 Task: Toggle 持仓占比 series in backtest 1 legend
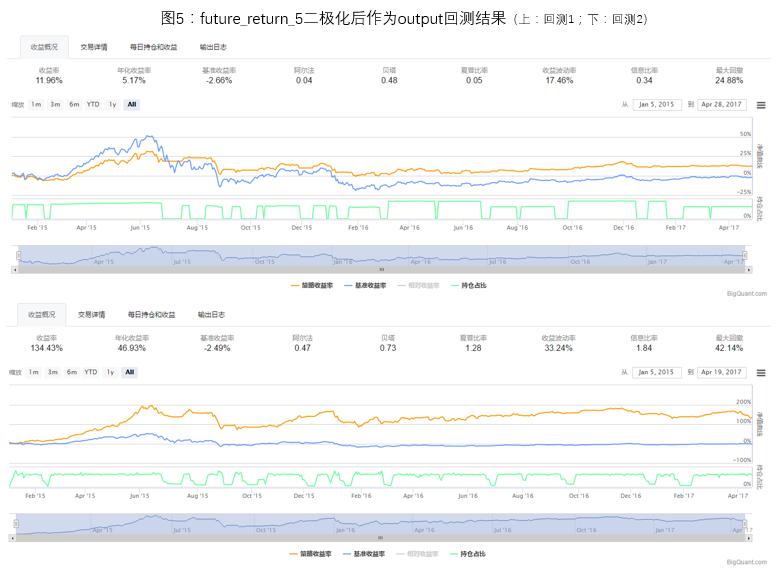point(468,286)
